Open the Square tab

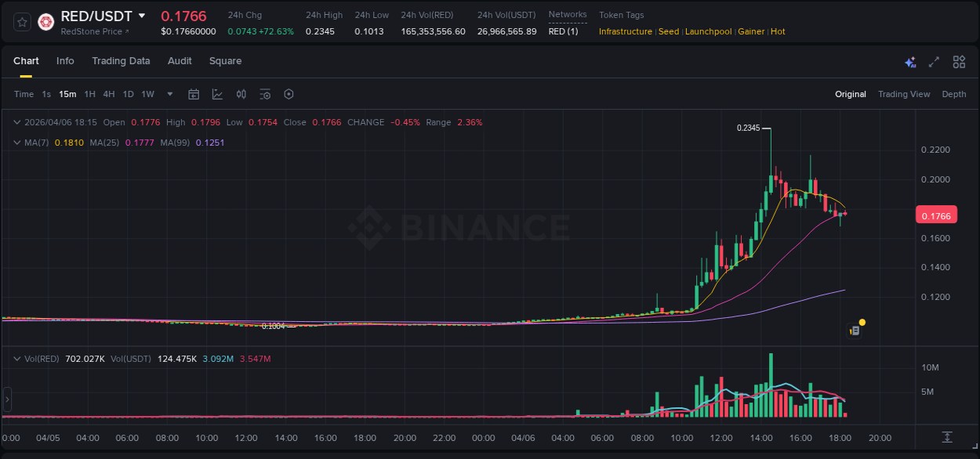225,61
